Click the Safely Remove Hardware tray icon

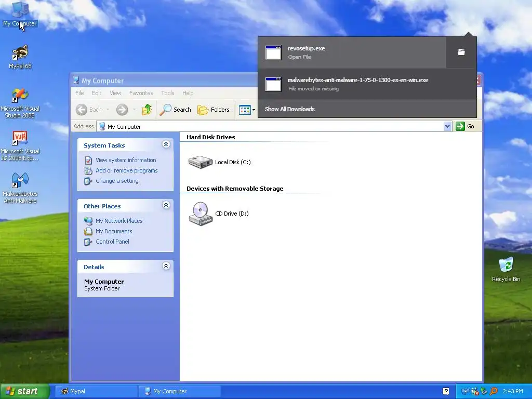[484, 391]
